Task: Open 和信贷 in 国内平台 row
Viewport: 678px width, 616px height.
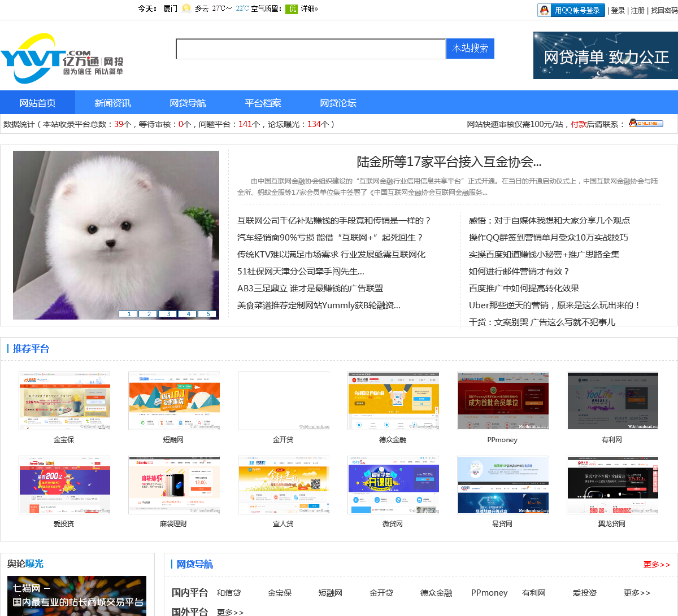Action: [x=229, y=593]
